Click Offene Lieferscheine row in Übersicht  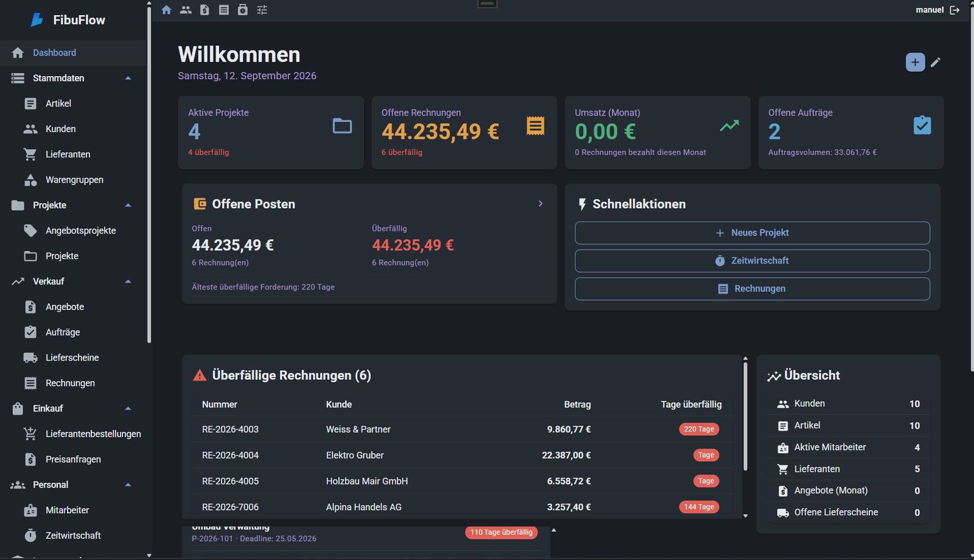[x=849, y=513]
